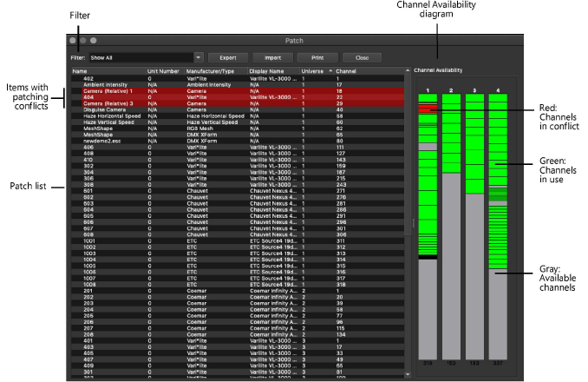The width and height of the screenshot is (588, 382).
Task: Select the conflicting Camera (Relative) 1 row
Action: 238,91
